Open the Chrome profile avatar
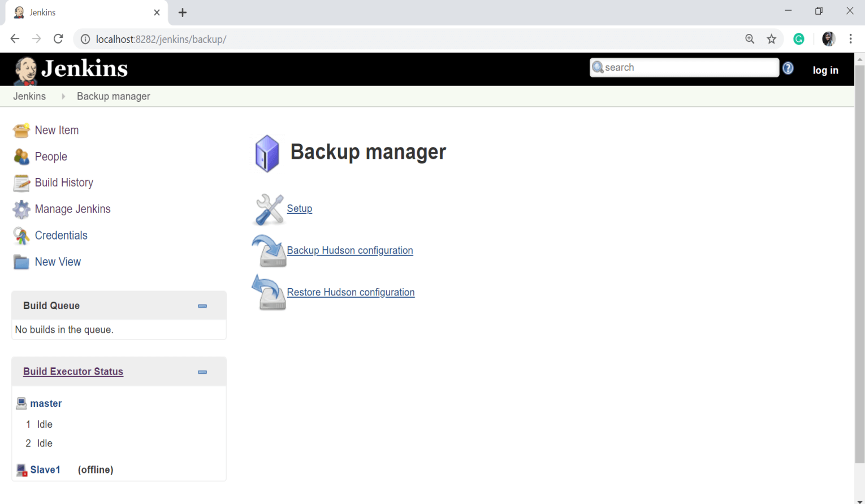Viewport: 865px width, 504px height. 829,39
